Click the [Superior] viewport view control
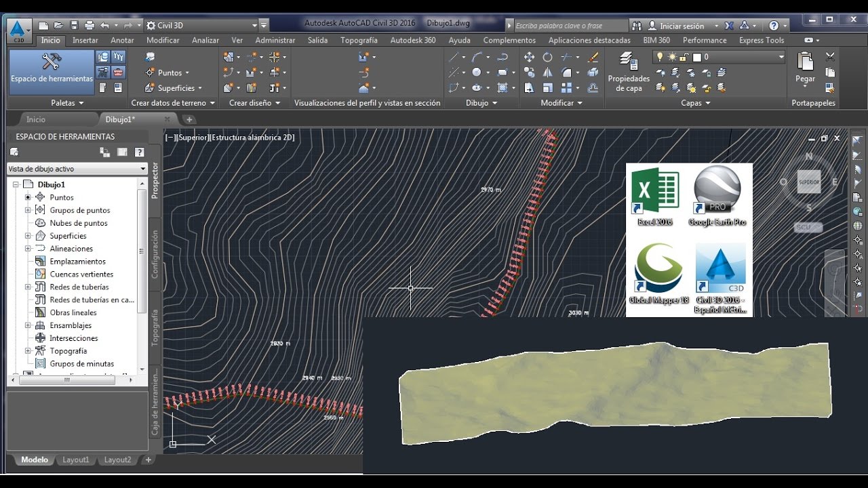Image resolution: width=868 pixels, height=488 pixels. tap(193, 138)
